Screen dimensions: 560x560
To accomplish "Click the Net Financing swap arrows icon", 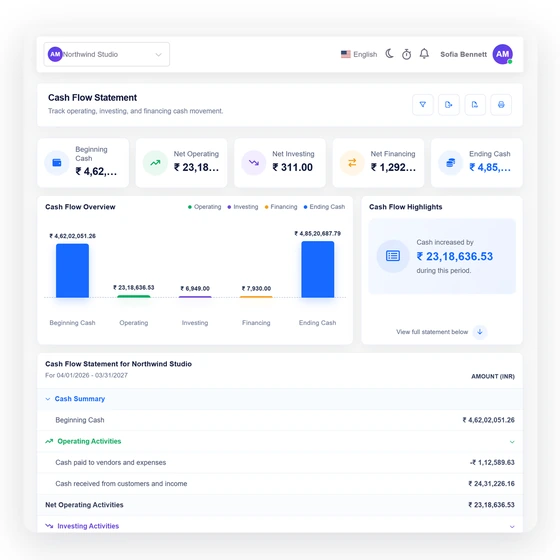I will click(352, 163).
